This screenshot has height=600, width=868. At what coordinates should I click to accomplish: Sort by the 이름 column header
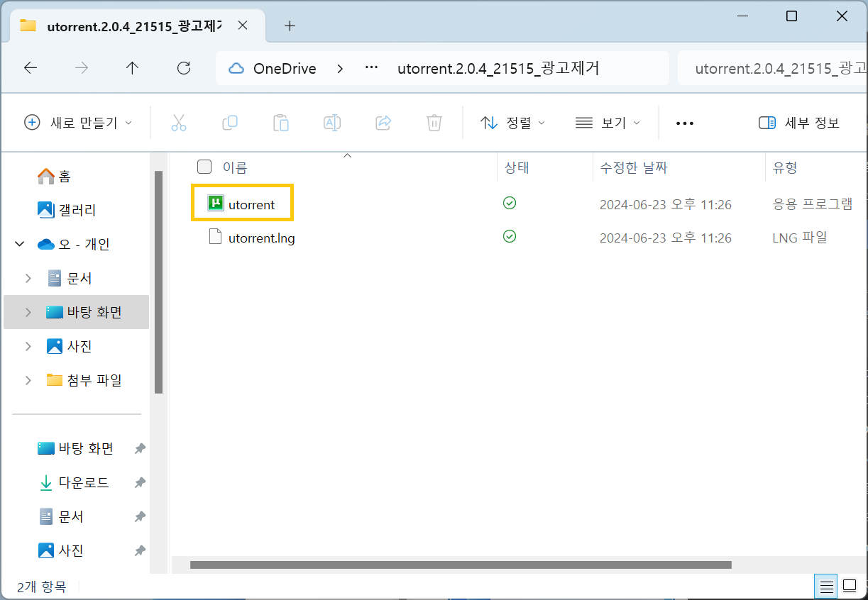[x=235, y=168]
